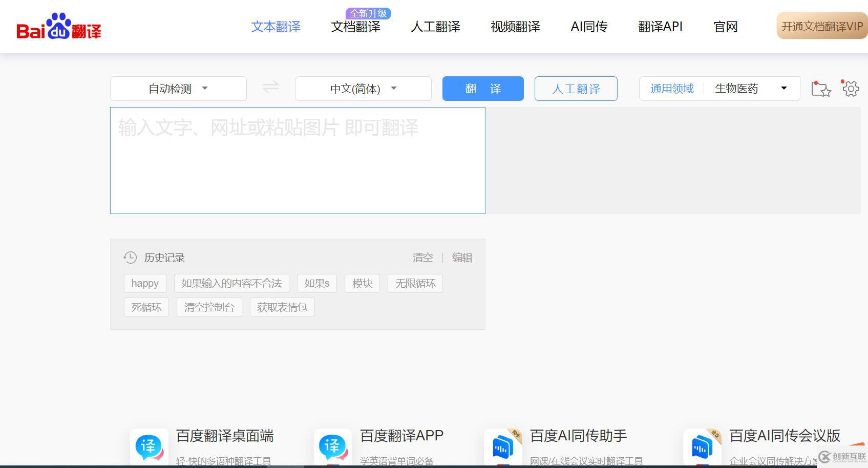
Task: Clear history by clicking 清空
Action: (x=422, y=258)
